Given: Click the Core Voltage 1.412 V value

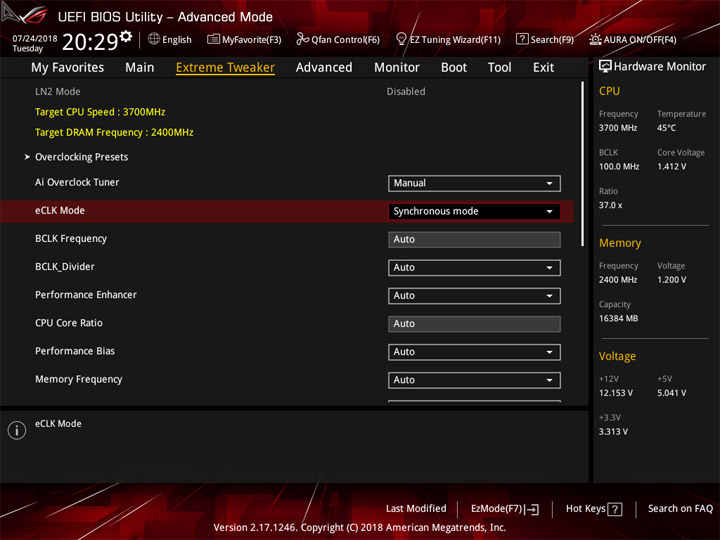Looking at the screenshot, I should point(672,167).
